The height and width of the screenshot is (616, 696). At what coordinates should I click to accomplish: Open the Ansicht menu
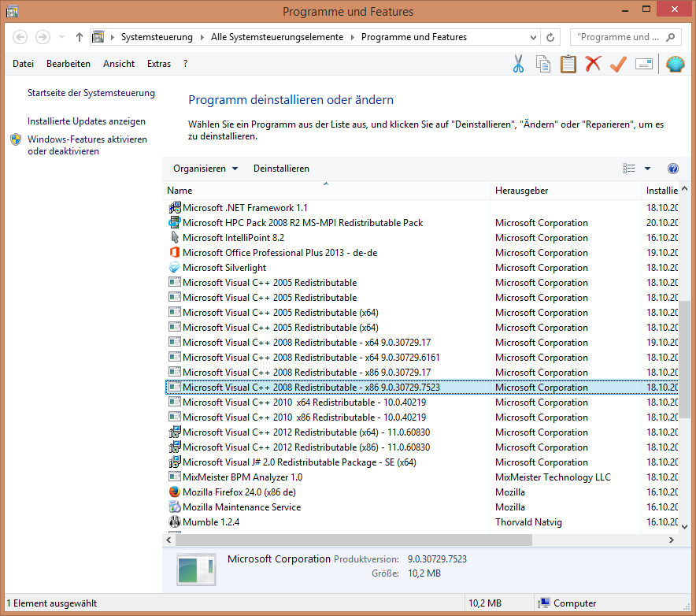tap(119, 64)
